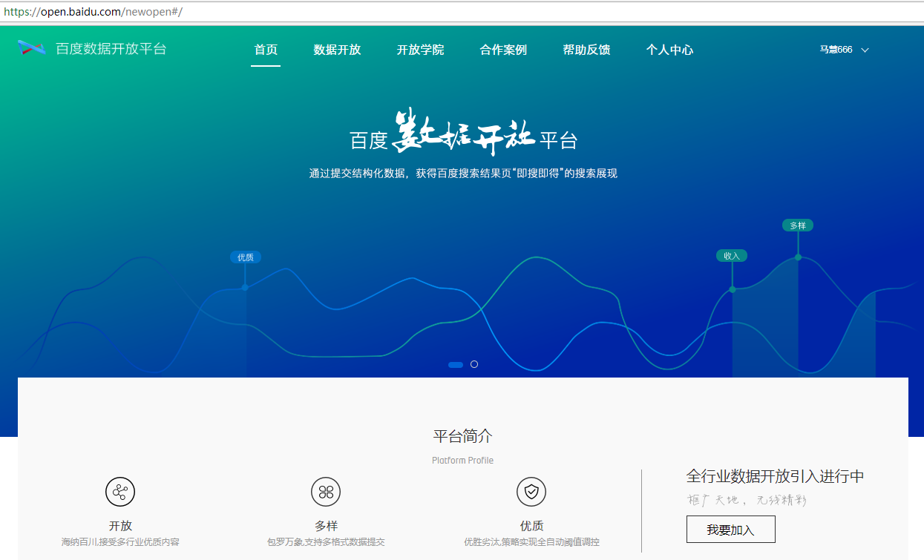924x560 pixels.
Task: Click the 收入 chart marker label
Action: click(x=732, y=255)
